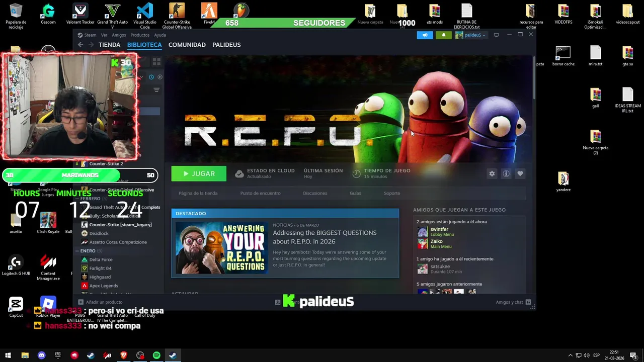644x362 pixels.
Task: Open Gazoom desktop shortcut
Action: pos(48,14)
